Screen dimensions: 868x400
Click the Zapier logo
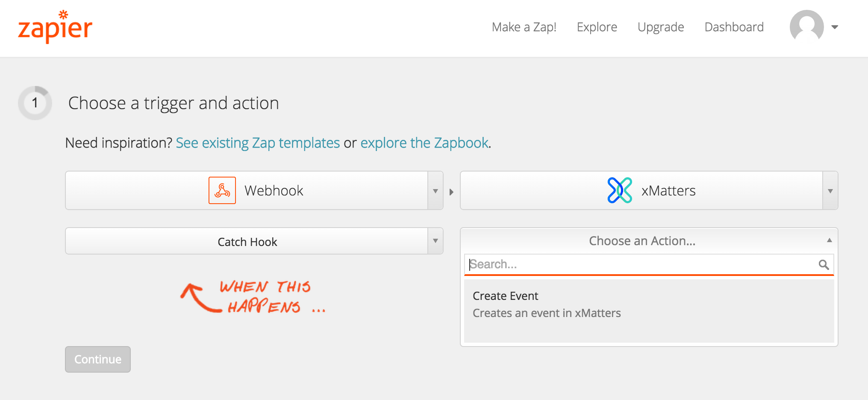(55, 27)
